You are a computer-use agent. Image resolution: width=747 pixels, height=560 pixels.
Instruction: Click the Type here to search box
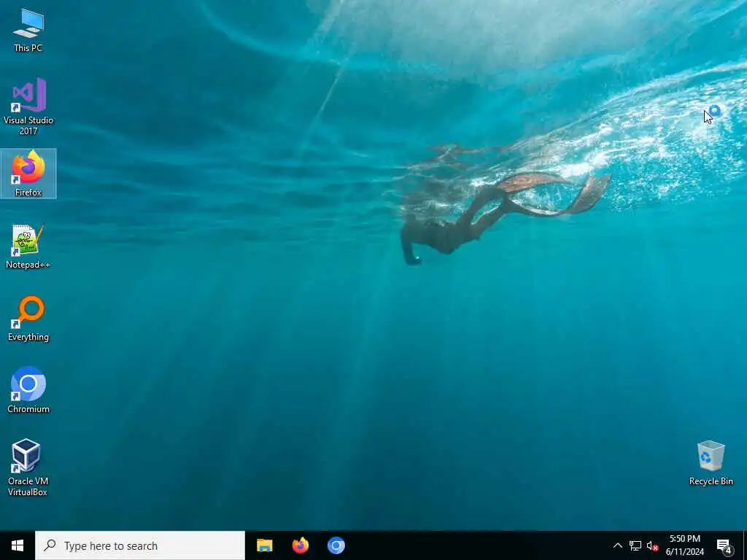tap(140, 545)
